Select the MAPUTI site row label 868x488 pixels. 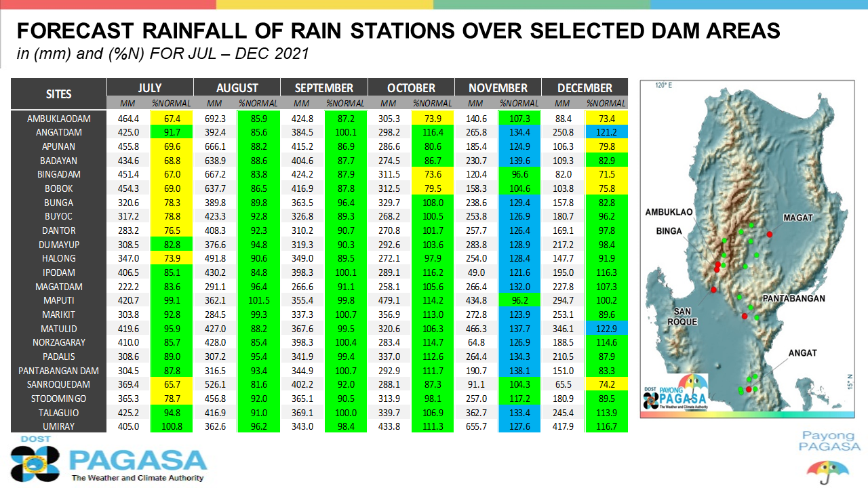coord(59,301)
